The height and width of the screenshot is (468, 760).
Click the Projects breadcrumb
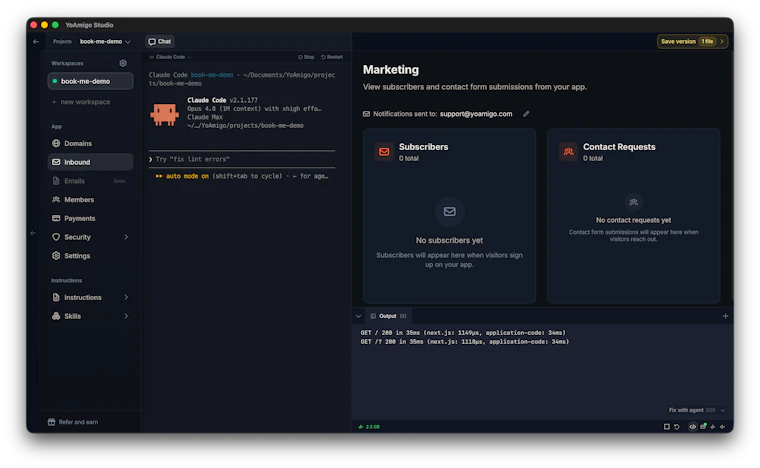click(x=62, y=42)
